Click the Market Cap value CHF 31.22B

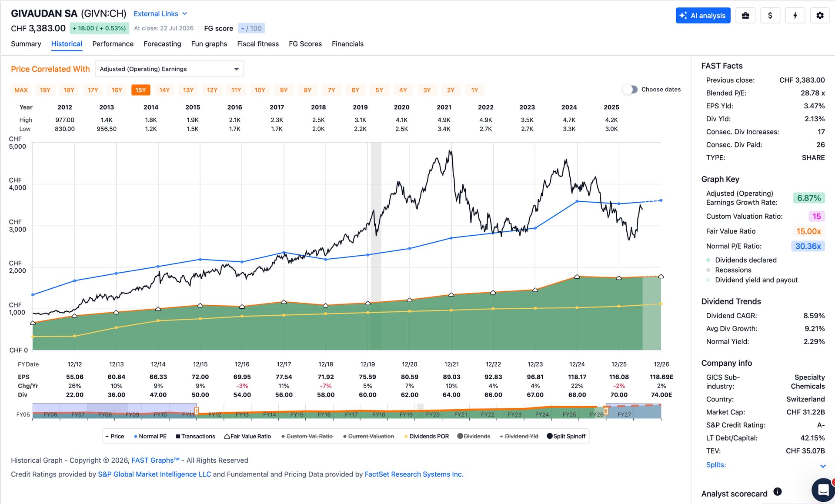(x=805, y=412)
